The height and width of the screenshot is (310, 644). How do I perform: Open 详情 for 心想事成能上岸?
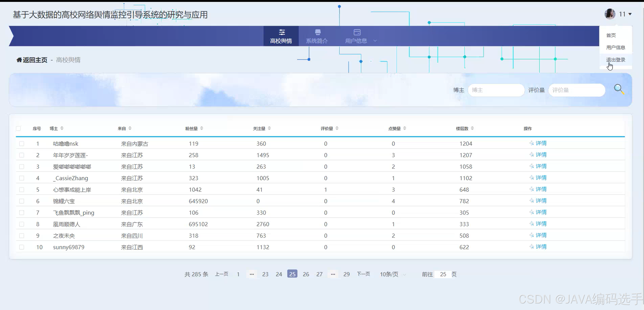(538, 189)
